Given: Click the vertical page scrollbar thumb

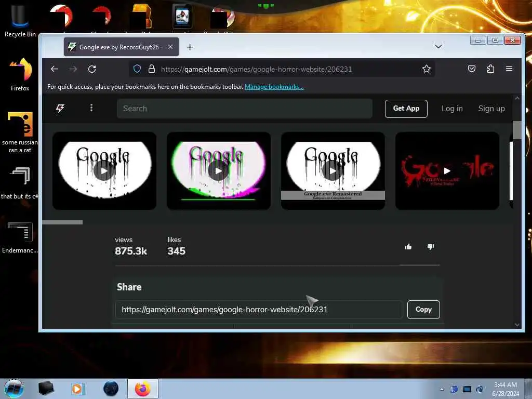Looking at the screenshot, I should coord(517,130).
